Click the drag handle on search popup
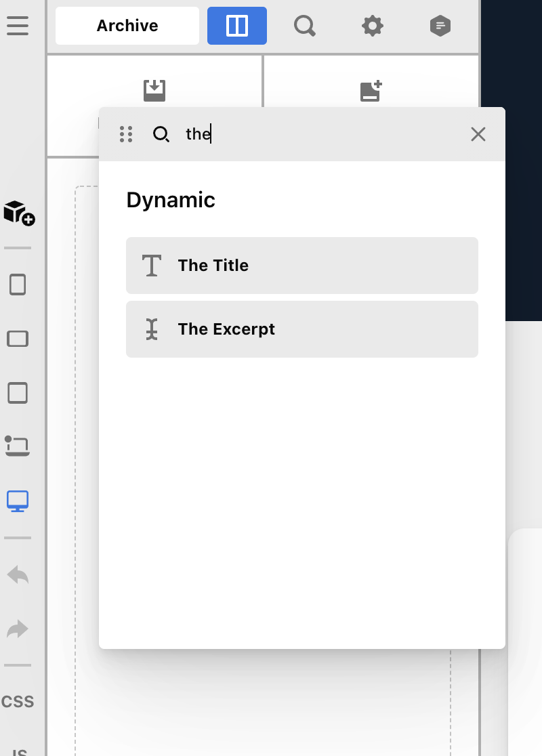The image size is (542, 756). click(x=126, y=134)
